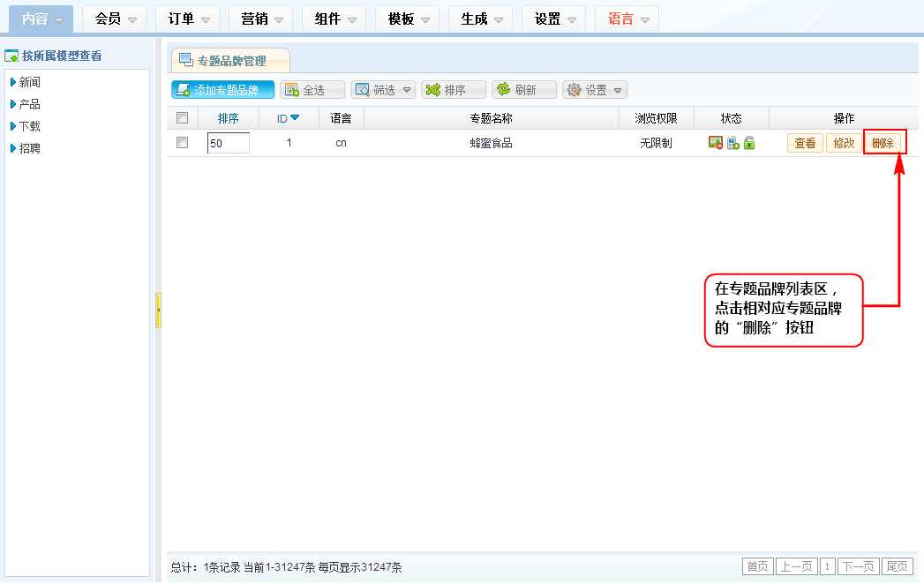
Task: Click the green lock status icon
Action: tap(749, 143)
